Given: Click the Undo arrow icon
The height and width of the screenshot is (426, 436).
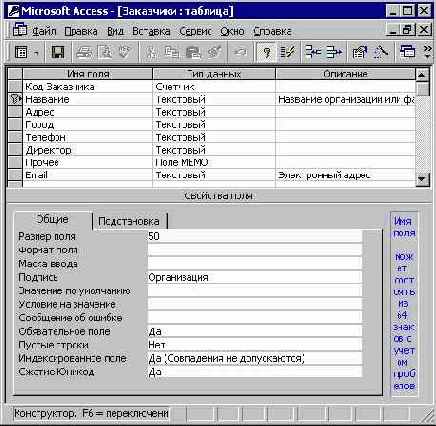Looking at the screenshot, I should (x=240, y=52).
